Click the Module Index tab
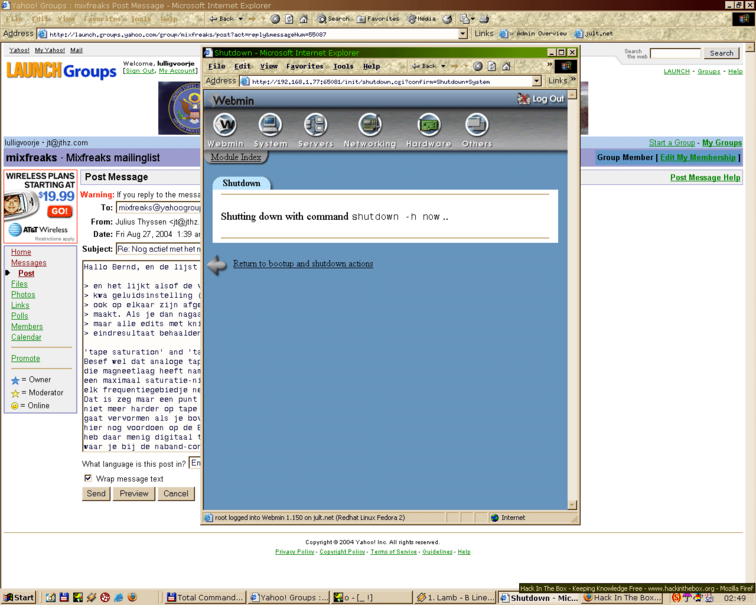Image resolution: width=756 pixels, height=605 pixels. click(x=236, y=157)
